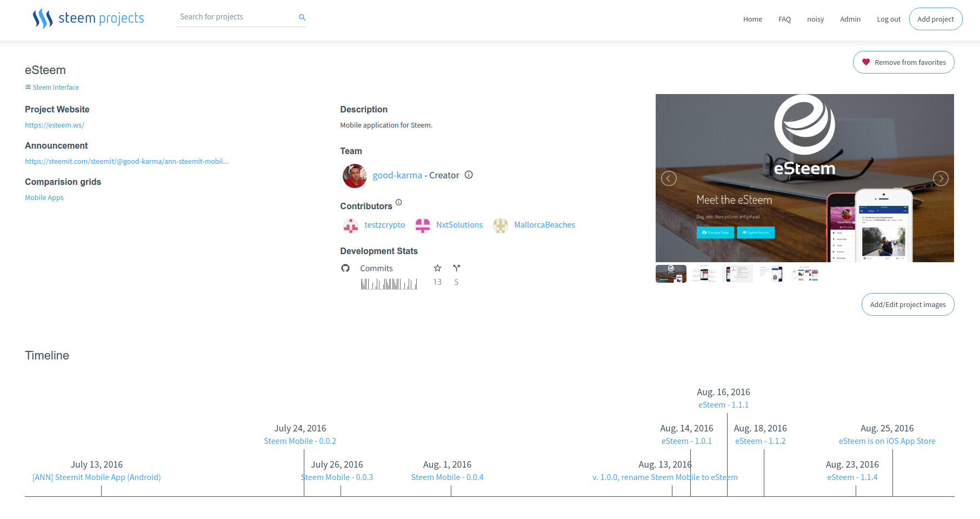Show previous image with left carousel arrow
The height and width of the screenshot is (519, 980).
coord(669,178)
